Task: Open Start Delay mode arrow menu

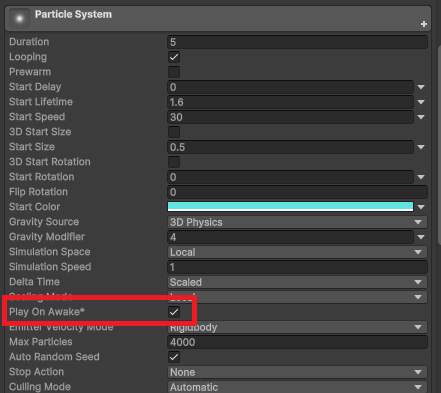Action: coord(421,87)
